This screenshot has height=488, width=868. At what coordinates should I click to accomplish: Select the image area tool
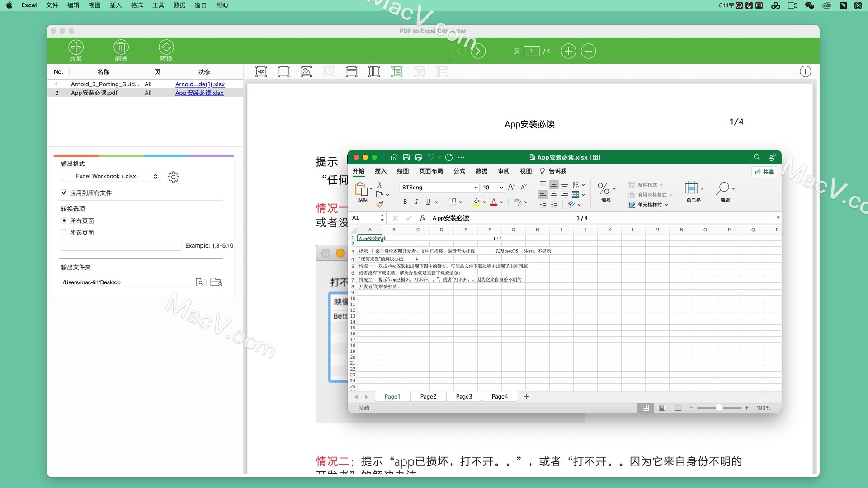coord(306,71)
